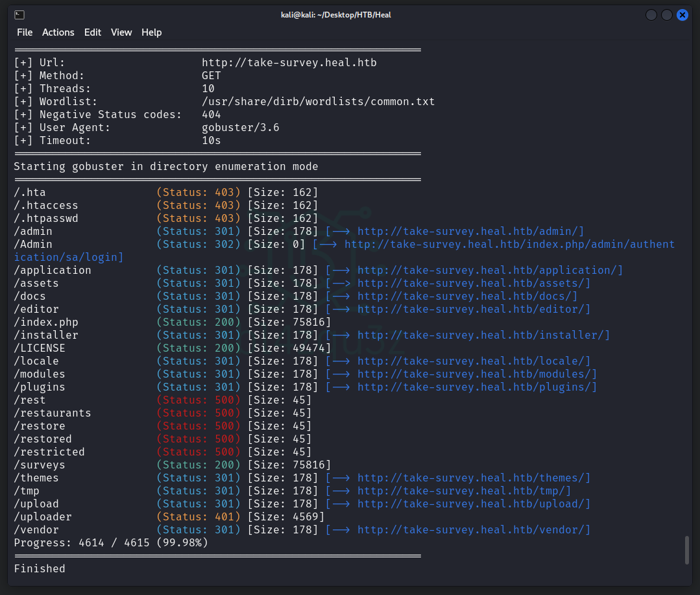
Task: Click the /installer/ redirect URL
Action: (x=483, y=335)
